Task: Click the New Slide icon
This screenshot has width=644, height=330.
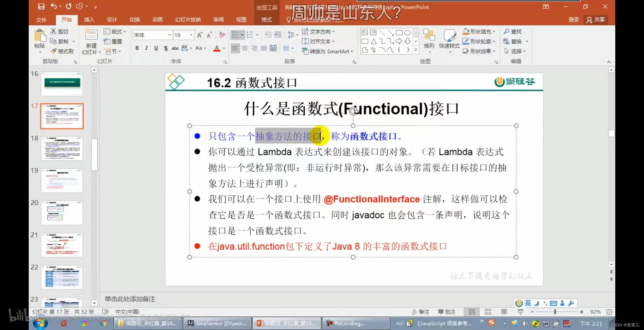Action: point(91,35)
